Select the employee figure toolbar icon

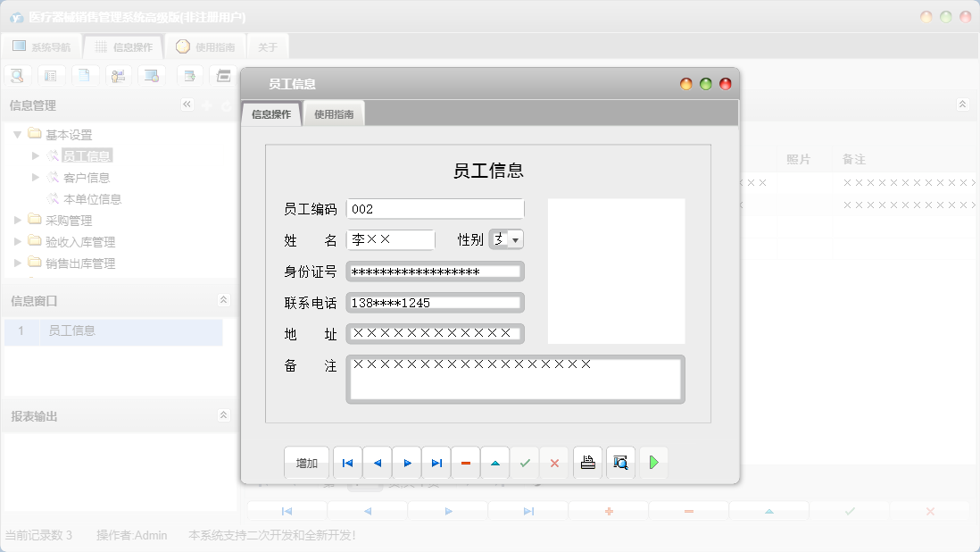118,75
